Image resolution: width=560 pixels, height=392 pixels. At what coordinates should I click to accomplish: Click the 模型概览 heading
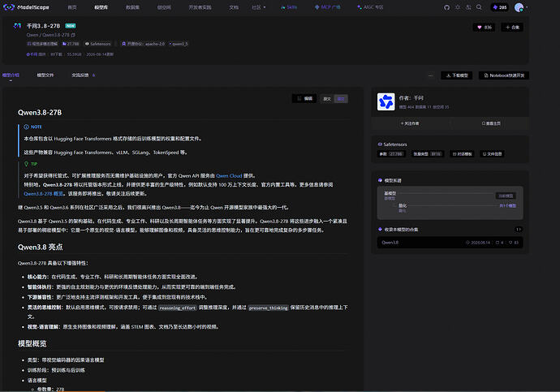[x=32, y=343]
